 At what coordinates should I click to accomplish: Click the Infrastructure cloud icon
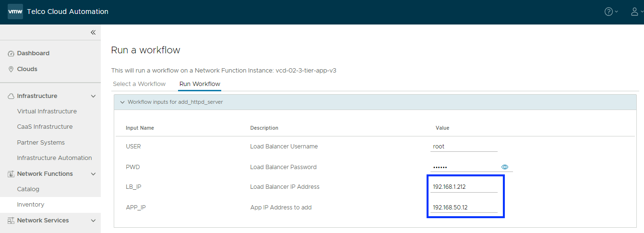[x=11, y=96]
